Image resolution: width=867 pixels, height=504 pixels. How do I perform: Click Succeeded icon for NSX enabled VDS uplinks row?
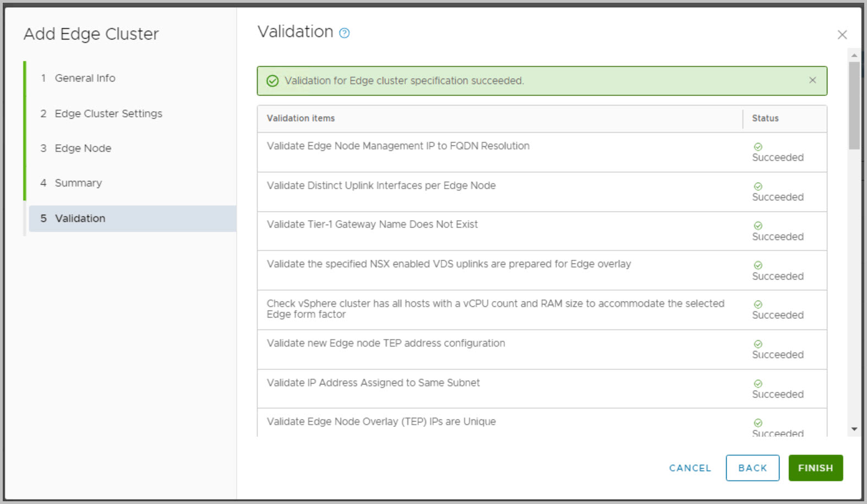758,265
